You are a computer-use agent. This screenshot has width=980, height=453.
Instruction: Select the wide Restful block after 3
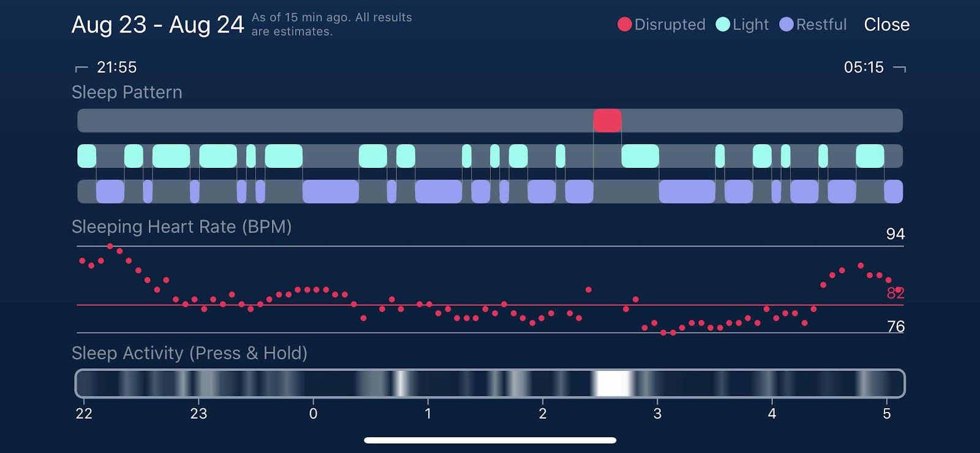pos(687,192)
